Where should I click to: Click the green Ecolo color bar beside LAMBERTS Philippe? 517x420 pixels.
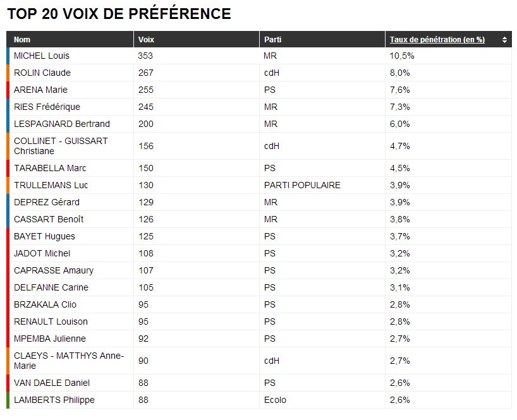tap(8, 400)
